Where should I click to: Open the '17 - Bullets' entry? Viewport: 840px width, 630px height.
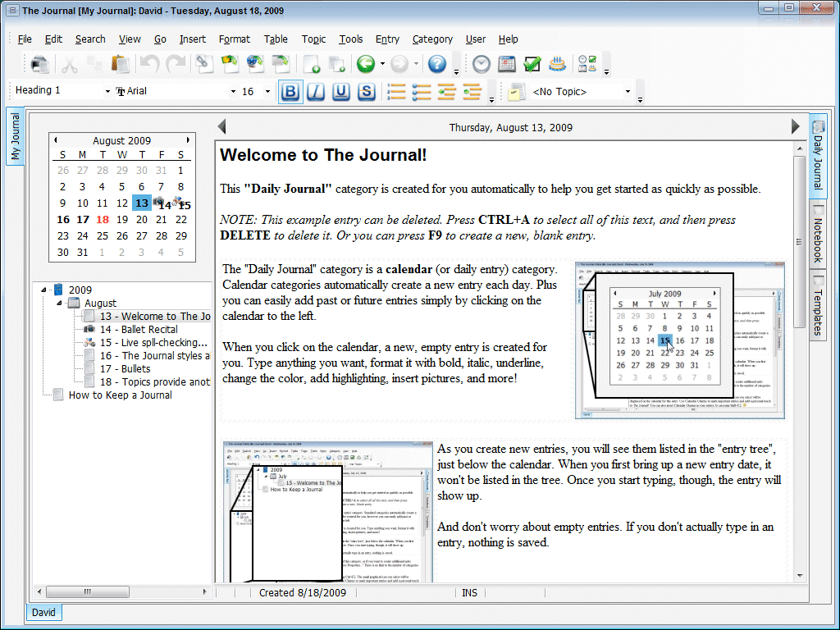125,368
